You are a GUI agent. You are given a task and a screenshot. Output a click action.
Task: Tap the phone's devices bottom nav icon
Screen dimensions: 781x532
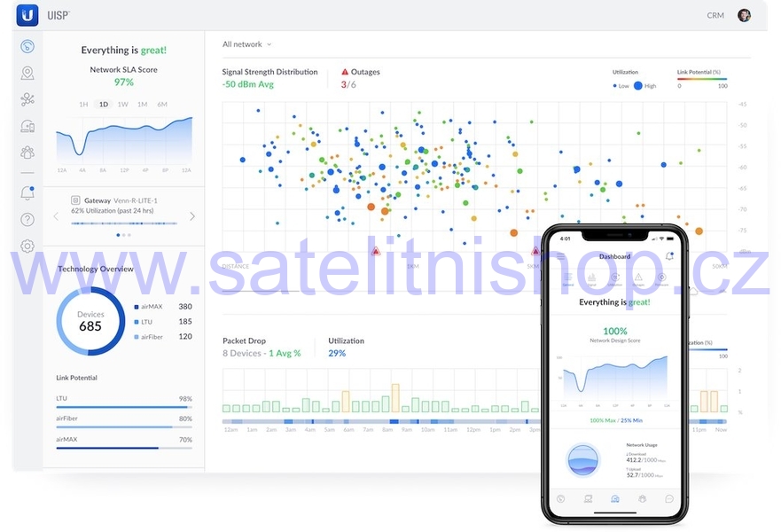(x=589, y=498)
